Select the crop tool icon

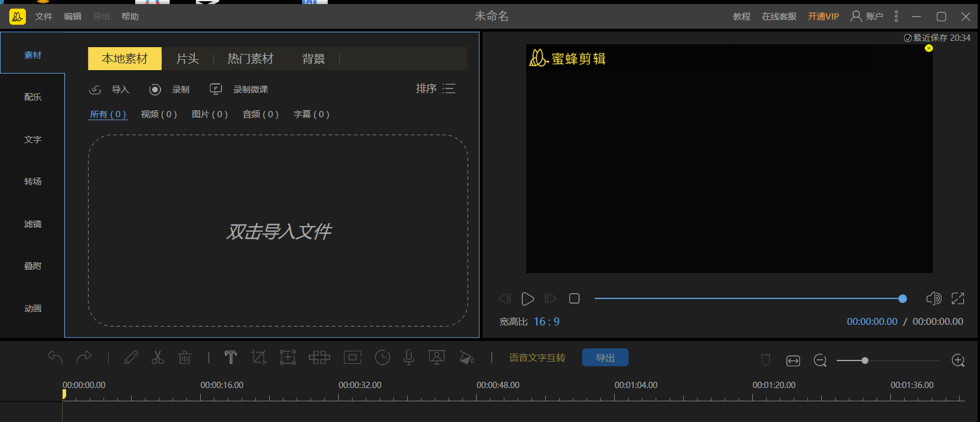[x=259, y=358]
